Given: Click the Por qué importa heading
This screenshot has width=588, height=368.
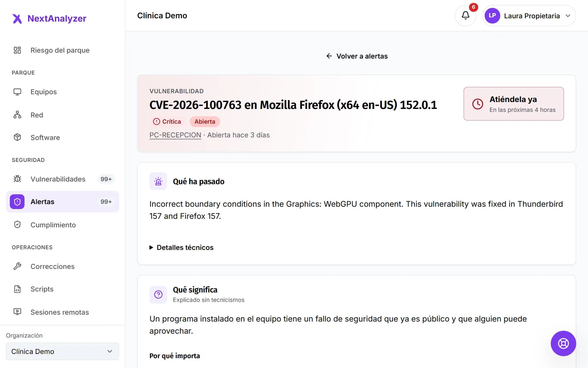Looking at the screenshot, I should 175,356.
